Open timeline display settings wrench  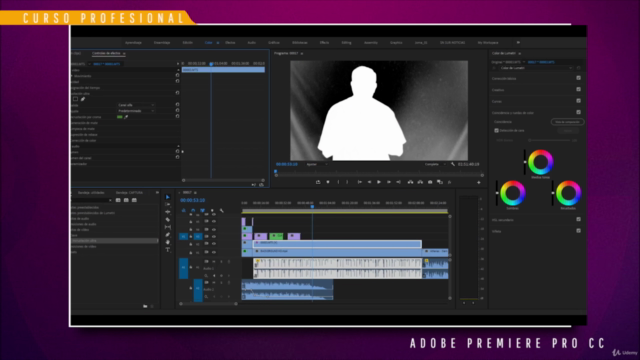(x=222, y=211)
